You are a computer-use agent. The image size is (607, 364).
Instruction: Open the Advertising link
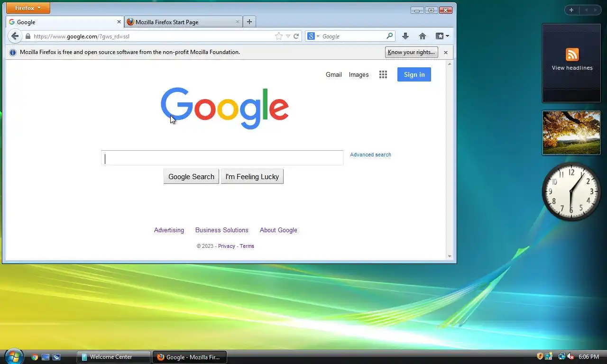click(x=169, y=230)
